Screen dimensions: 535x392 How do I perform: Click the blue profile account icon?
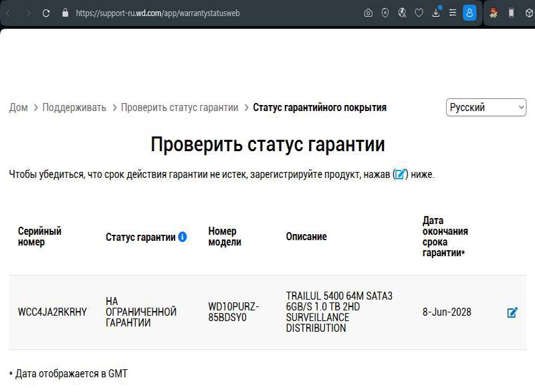469,13
